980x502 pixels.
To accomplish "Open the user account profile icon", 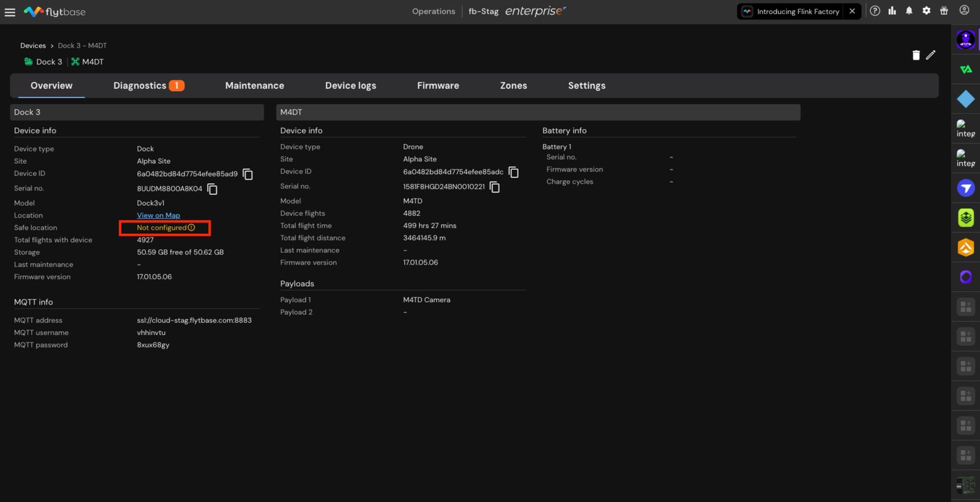I will pos(964,10).
